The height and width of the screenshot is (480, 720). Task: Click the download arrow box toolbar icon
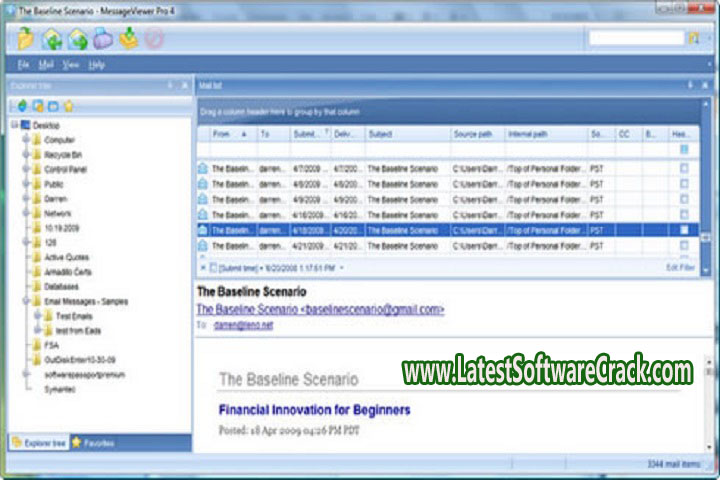click(x=129, y=39)
